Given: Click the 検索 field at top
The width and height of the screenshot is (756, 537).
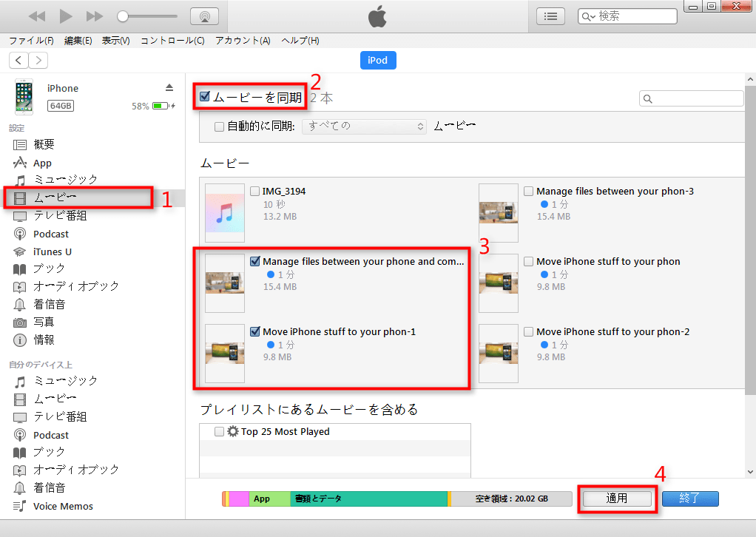Looking at the screenshot, I should 627,16.
